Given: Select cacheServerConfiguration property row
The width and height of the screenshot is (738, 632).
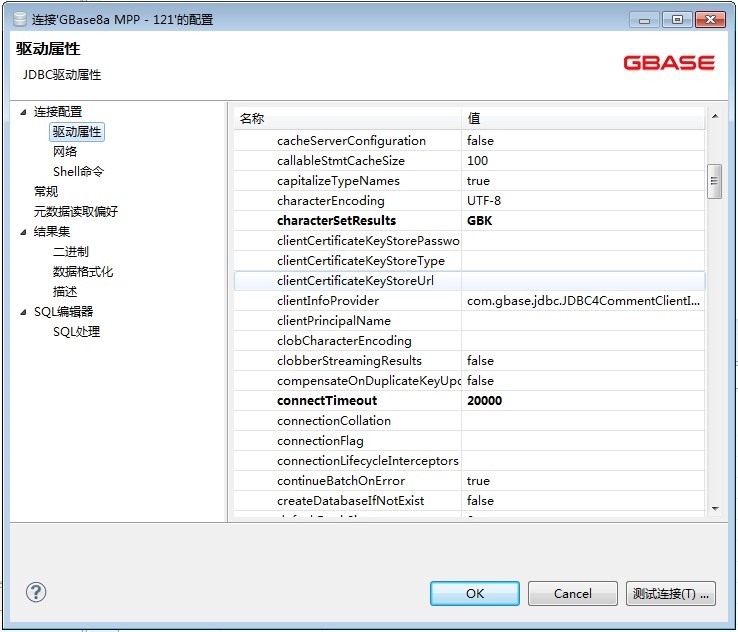Looking at the screenshot, I should [469, 141].
